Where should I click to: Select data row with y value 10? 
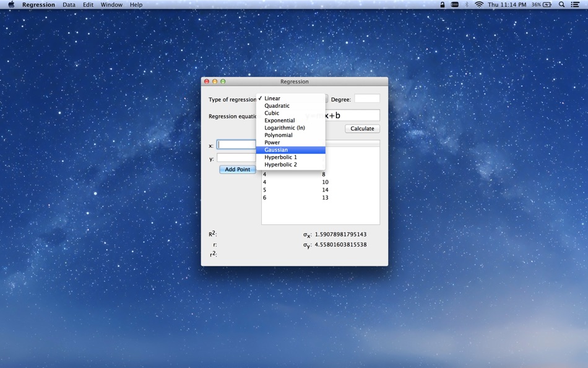tap(321, 182)
